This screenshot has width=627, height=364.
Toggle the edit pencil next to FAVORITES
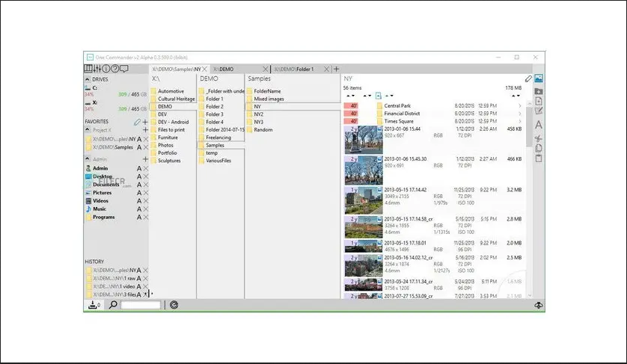tap(136, 121)
